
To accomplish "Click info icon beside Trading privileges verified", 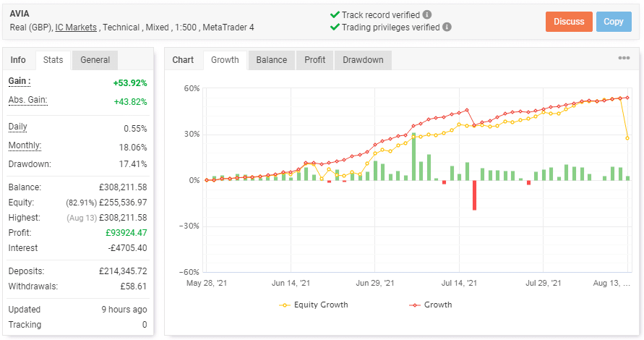I will (447, 27).
